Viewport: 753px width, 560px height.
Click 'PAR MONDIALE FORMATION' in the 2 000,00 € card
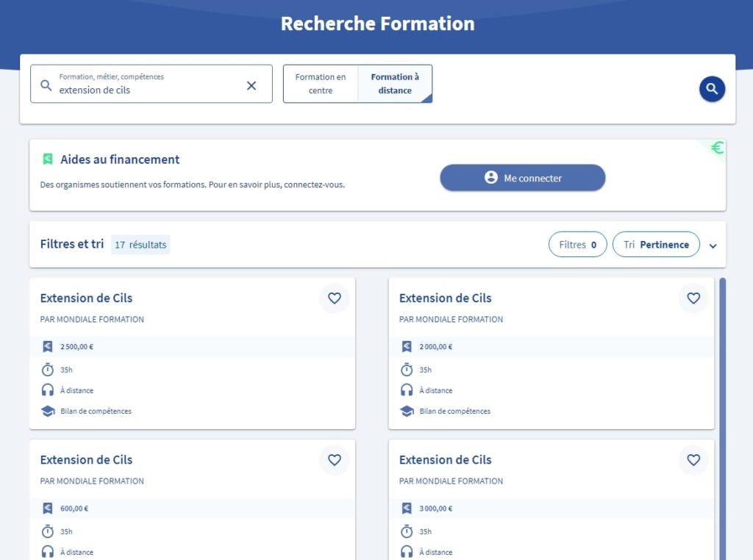451,319
